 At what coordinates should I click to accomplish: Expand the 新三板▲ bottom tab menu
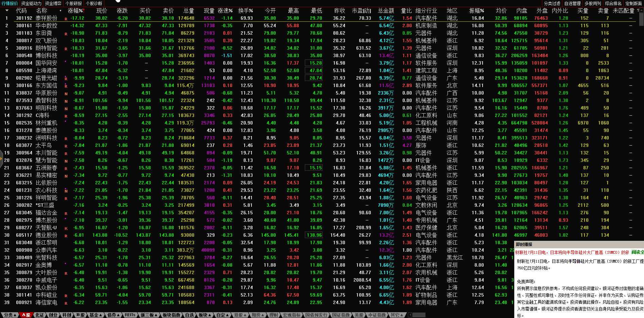[x=149, y=315]
